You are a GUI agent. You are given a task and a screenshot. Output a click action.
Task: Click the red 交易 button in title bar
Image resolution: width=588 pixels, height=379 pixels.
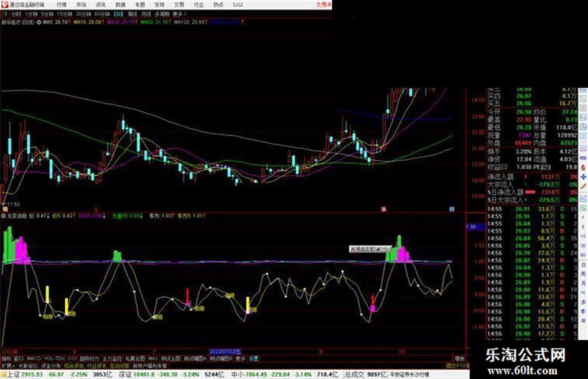point(323,5)
